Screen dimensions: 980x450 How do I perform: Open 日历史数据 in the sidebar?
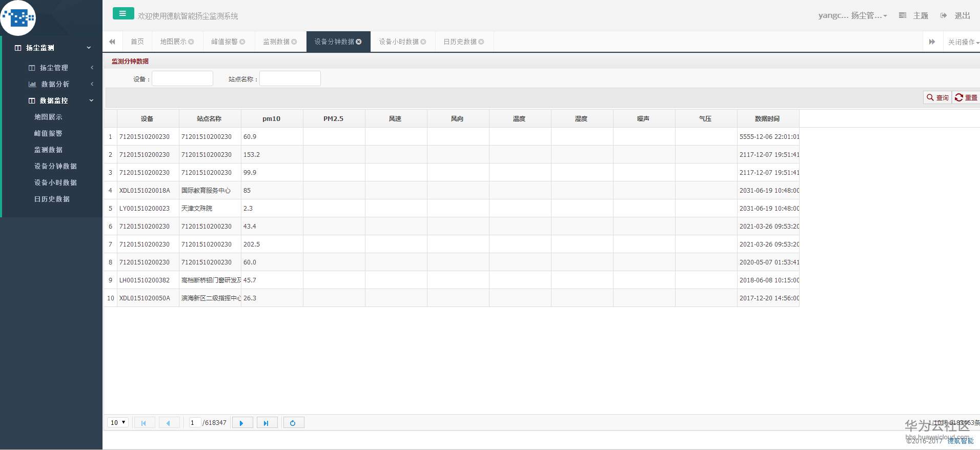(52, 199)
